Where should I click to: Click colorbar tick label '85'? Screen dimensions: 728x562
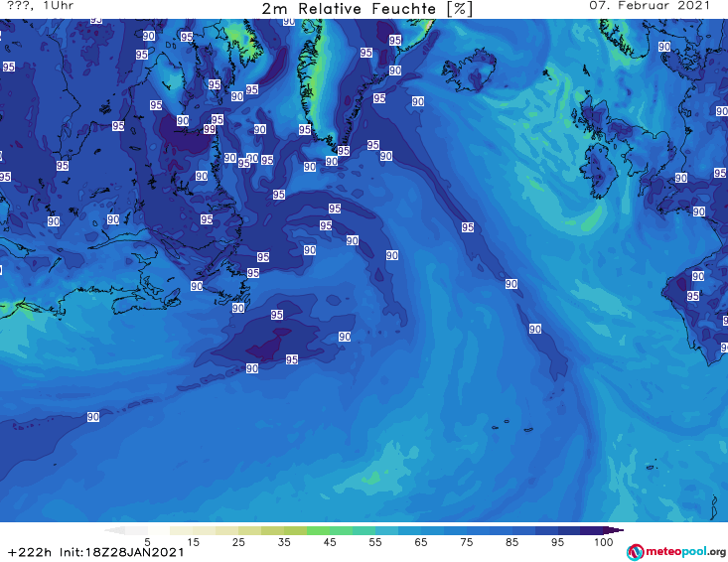click(511, 542)
